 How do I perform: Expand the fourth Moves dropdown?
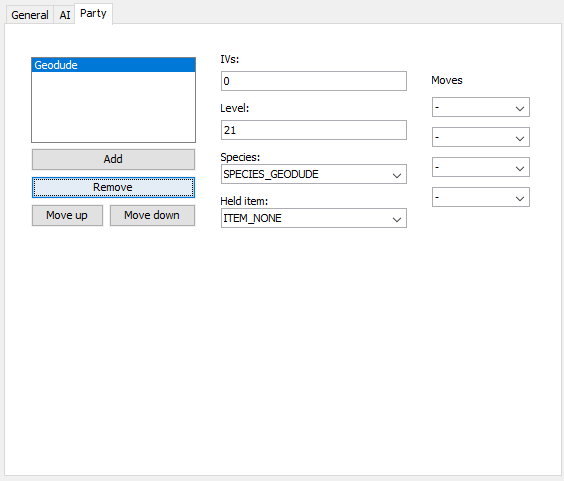point(481,197)
